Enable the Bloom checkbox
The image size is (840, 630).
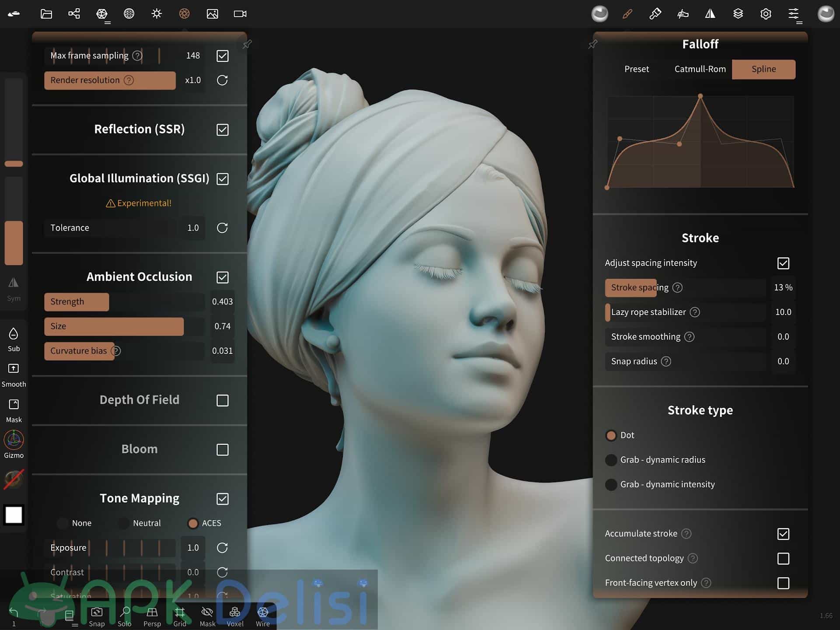point(223,450)
